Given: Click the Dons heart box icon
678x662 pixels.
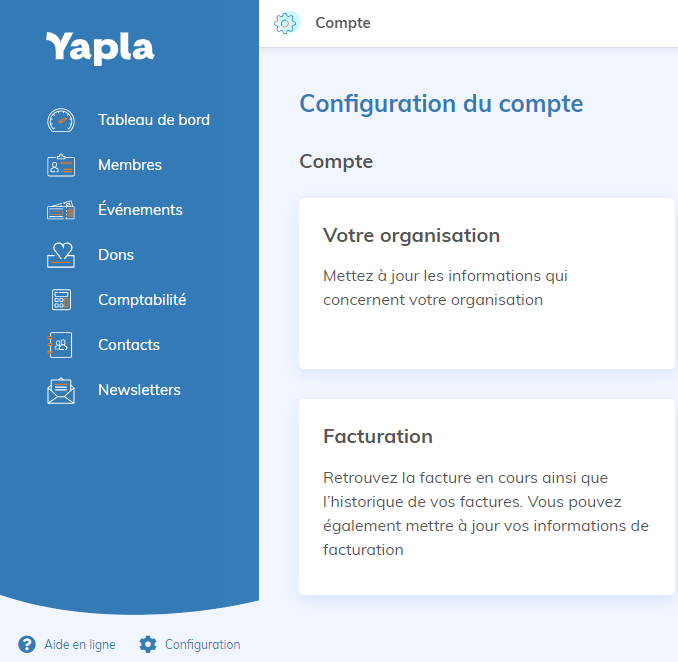Looking at the screenshot, I should [x=61, y=255].
